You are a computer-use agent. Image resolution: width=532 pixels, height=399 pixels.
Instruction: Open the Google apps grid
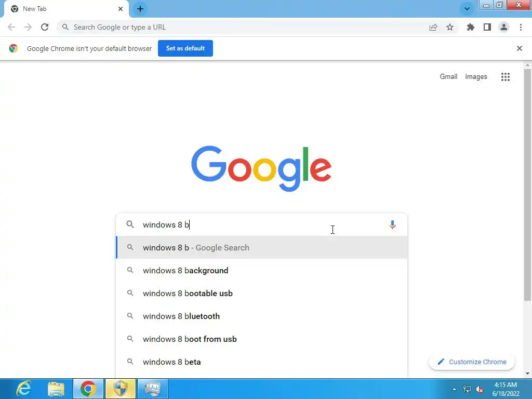[x=505, y=77]
